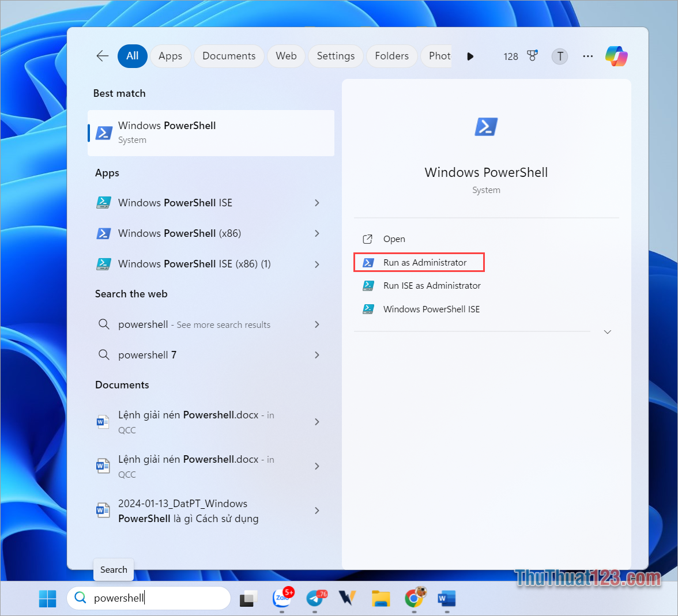The image size is (678, 616).
Task: Switch to the Web filter tab
Action: tap(286, 56)
